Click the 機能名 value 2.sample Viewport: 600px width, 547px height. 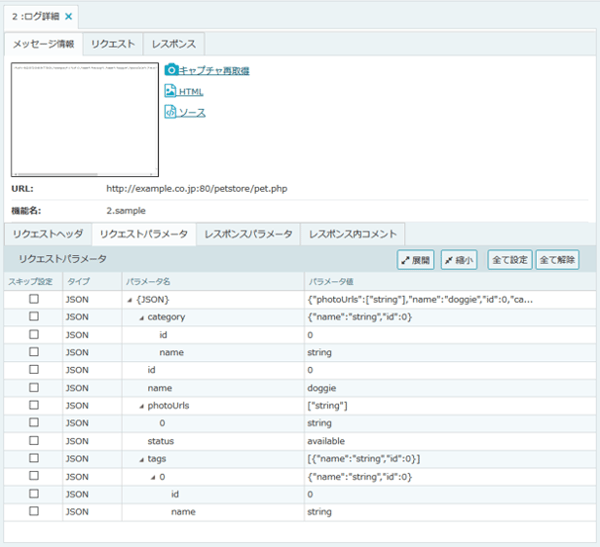126,211
